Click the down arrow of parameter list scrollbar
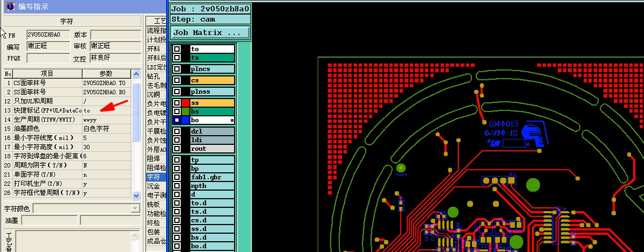 point(136,197)
